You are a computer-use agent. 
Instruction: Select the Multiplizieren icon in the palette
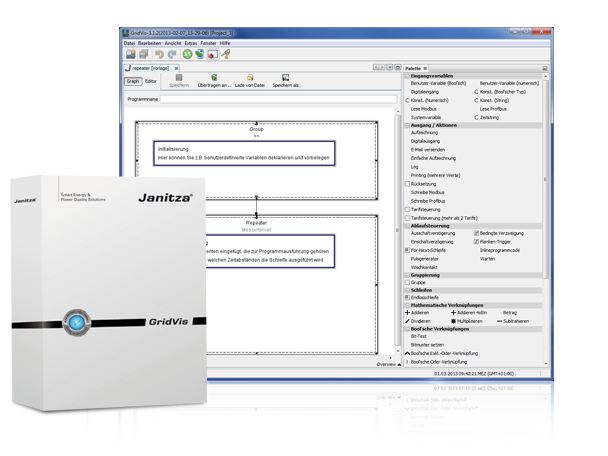tap(453, 320)
